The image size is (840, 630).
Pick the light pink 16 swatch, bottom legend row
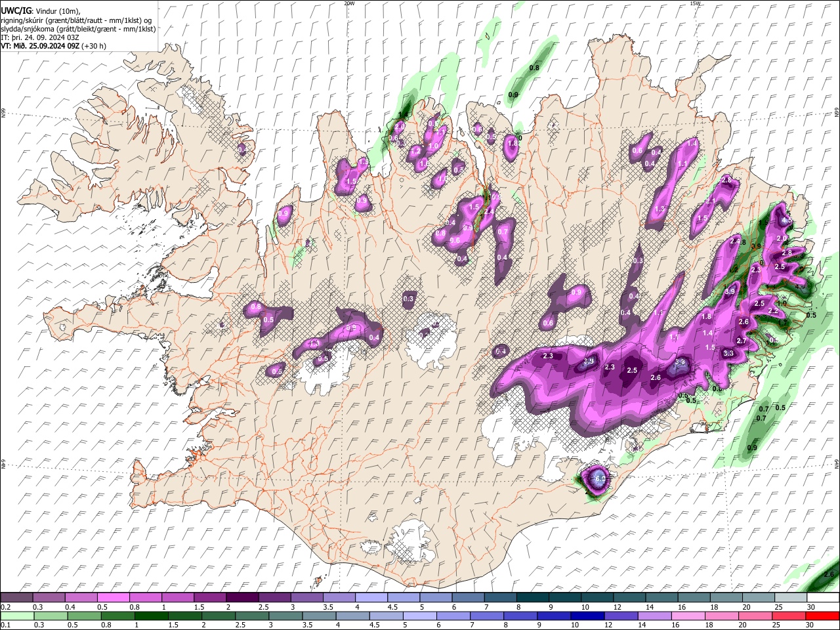point(688,616)
